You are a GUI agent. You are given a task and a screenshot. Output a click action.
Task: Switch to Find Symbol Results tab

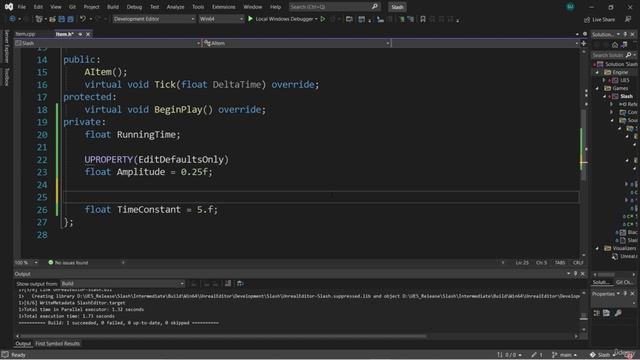[x=58, y=344]
